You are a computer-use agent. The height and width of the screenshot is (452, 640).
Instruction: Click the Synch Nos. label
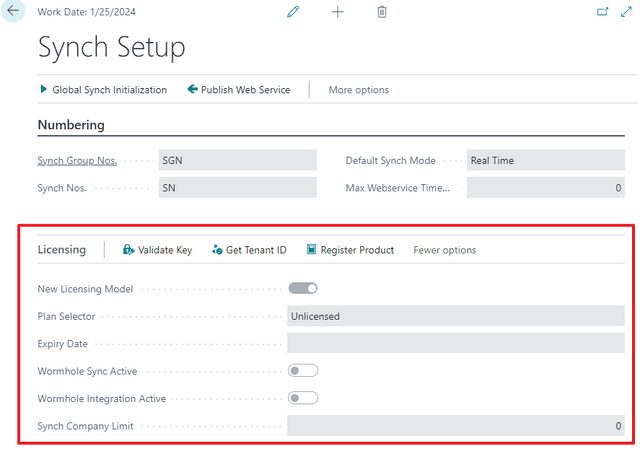[x=62, y=188]
